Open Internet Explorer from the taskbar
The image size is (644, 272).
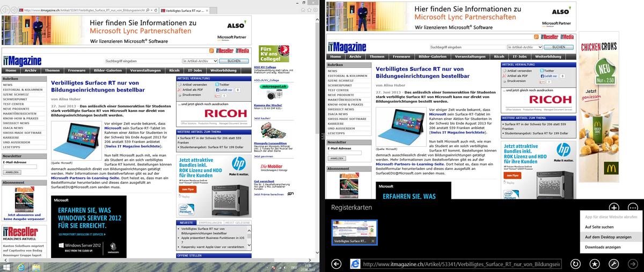[x=21, y=267]
